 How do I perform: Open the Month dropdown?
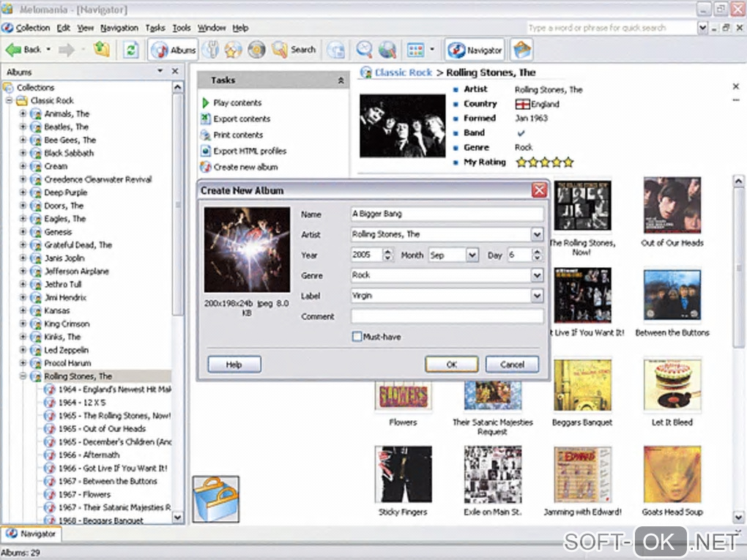click(x=472, y=255)
